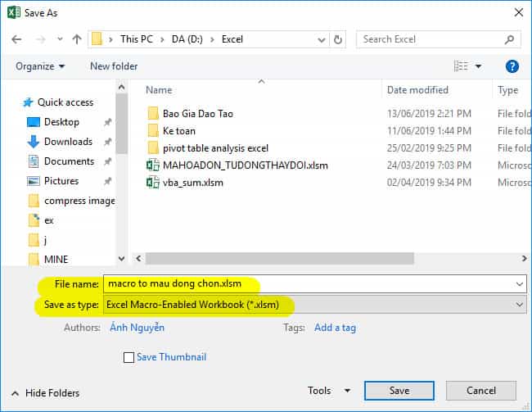532x412 pixels.
Task: Select MAHOADON_TUDONGTHAYDOI.xlsm file
Action: click(x=246, y=165)
